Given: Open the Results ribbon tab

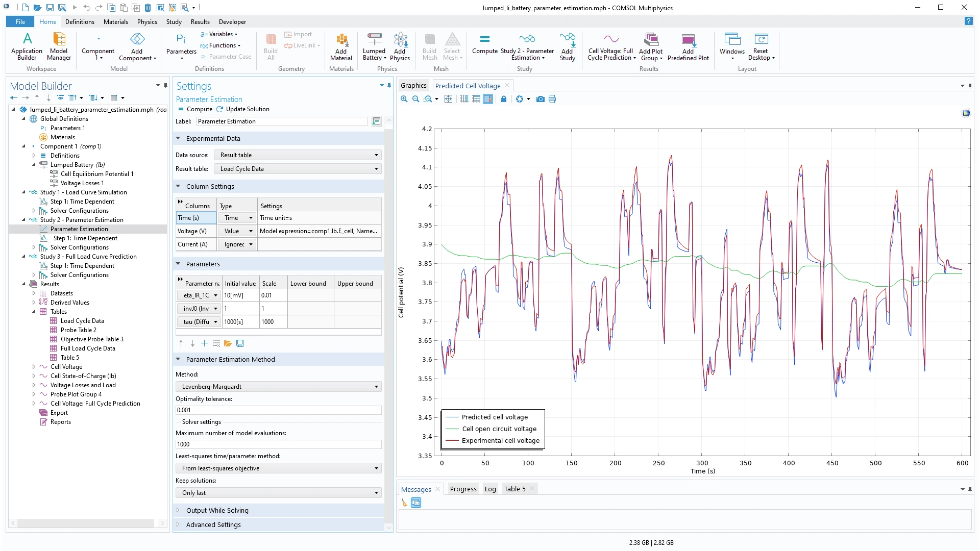Looking at the screenshot, I should (x=200, y=22).
